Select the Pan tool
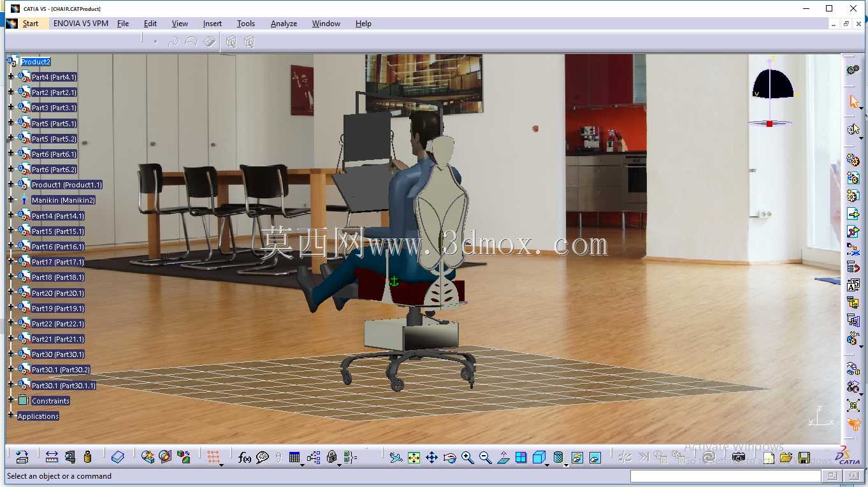Screen dimensions: 868x487 [431, 457]
